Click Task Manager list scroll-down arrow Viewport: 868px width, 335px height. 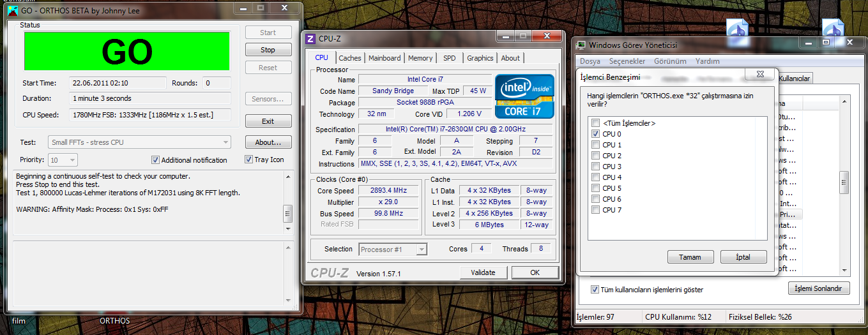click(845, 270)
